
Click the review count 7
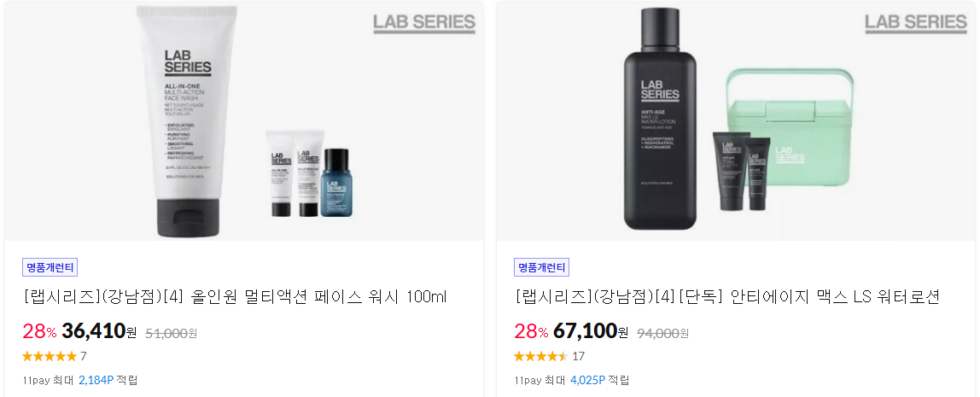(84, 356)
